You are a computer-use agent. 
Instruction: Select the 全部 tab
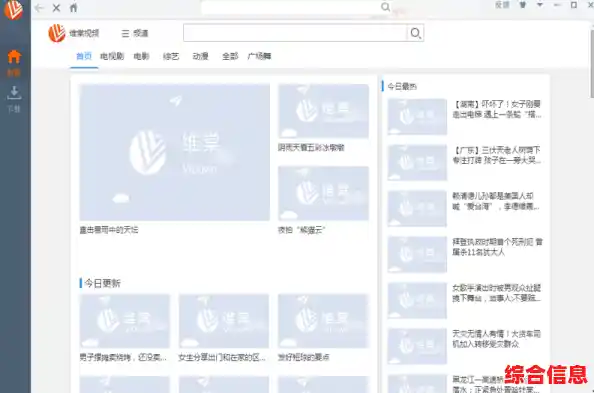coord(230,56)
